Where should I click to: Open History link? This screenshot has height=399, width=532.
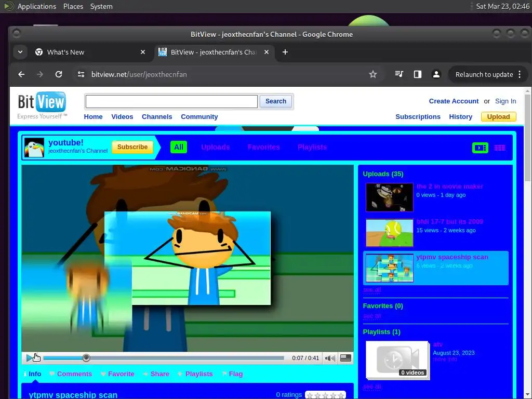(x=460, y=117)
